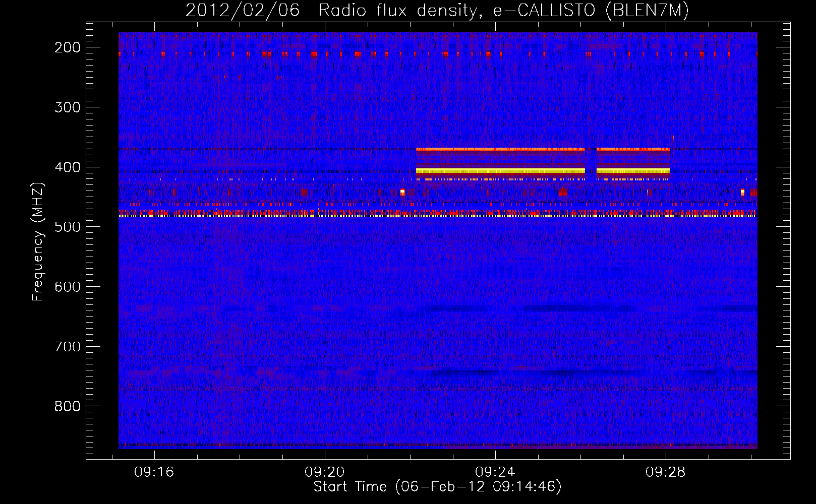Click the 09:28 time tick label
The width and height of the screenshot is (816, 504).
pyautogui.click(x=666, y=472)
